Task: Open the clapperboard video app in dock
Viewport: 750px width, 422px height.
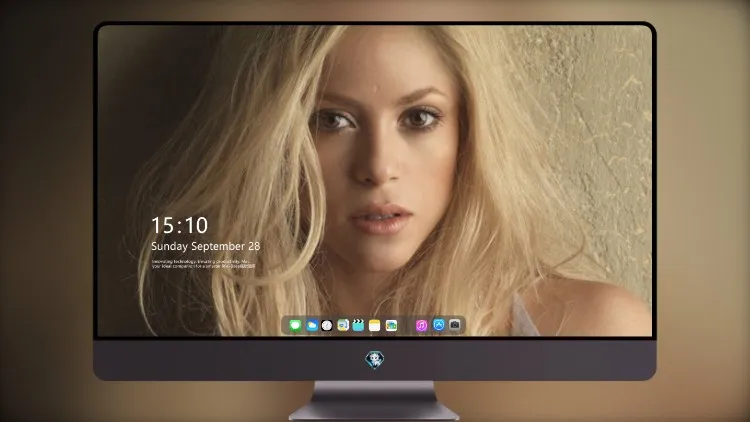Action: 358,325
